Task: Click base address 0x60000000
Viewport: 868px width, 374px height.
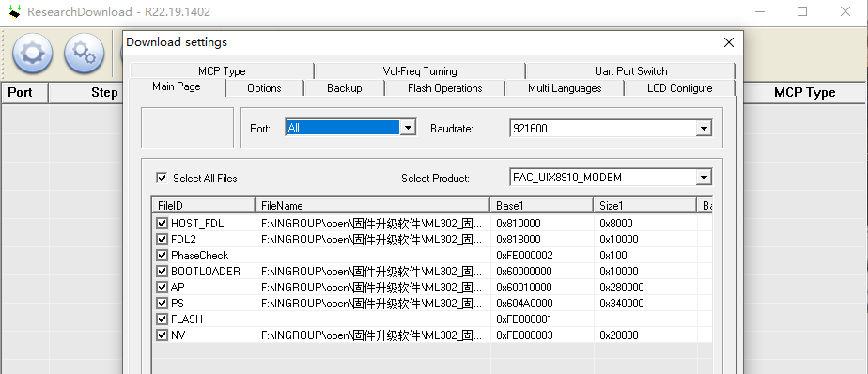Action: tap(524, 272)
